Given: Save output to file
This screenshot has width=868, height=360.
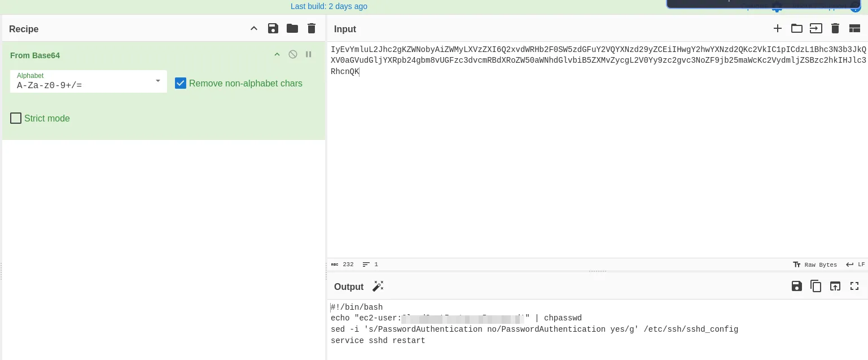Looking at the screenshot, I should tap(797, 287).
